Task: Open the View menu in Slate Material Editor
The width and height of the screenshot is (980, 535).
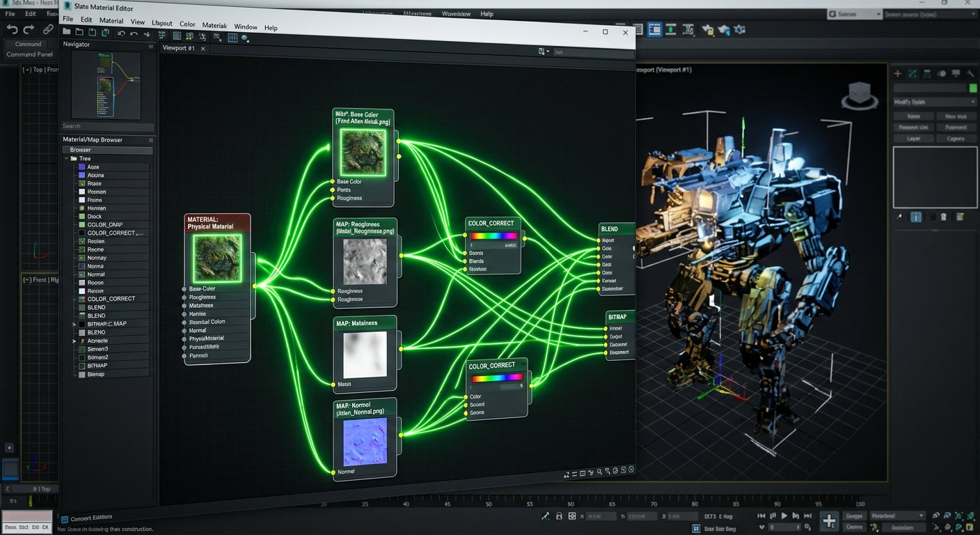Action: [x=137, y=22]
